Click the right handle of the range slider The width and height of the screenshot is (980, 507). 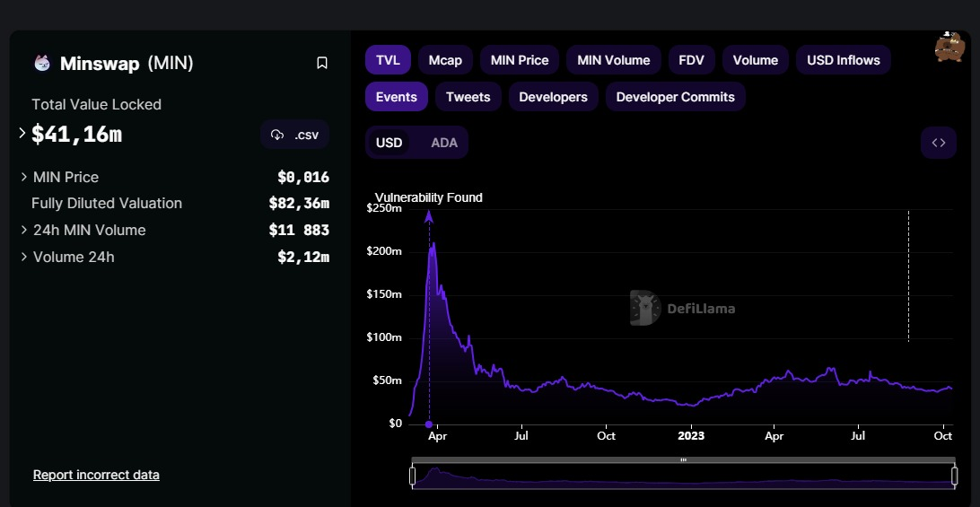click(x=954, y=476)
